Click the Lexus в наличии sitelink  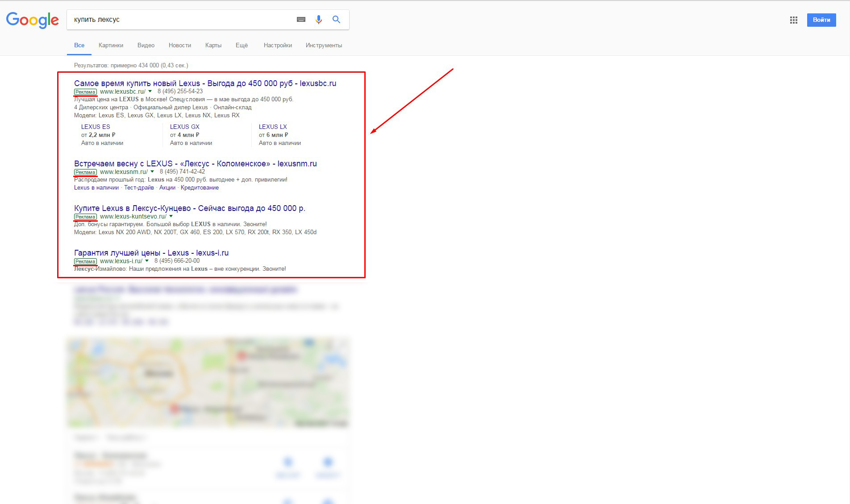pyautogui.click(x=96, y=188)
